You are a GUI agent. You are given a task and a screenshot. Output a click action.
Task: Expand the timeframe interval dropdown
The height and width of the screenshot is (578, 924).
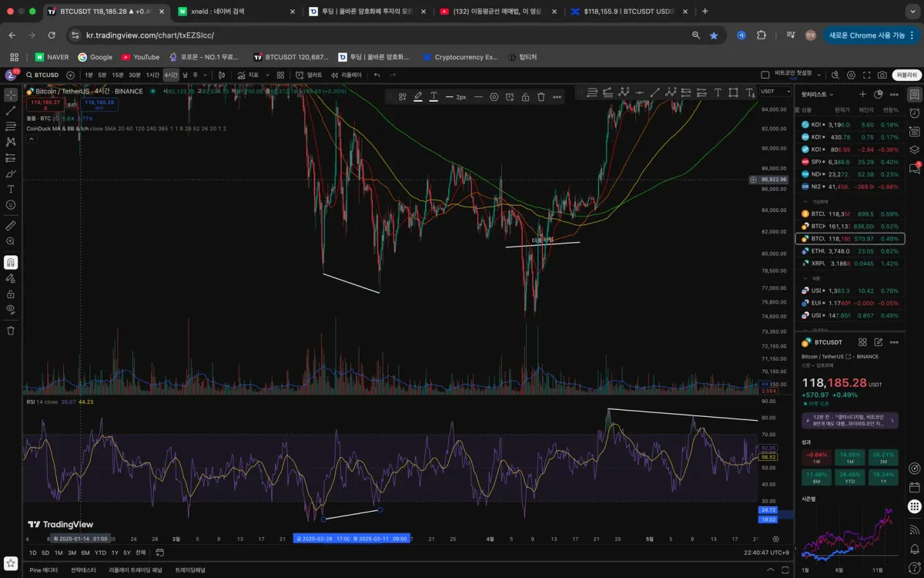[206, 75]
